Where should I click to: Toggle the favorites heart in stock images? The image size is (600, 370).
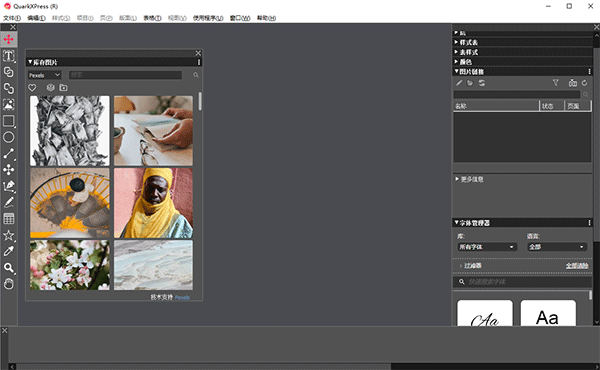point(32,88)
